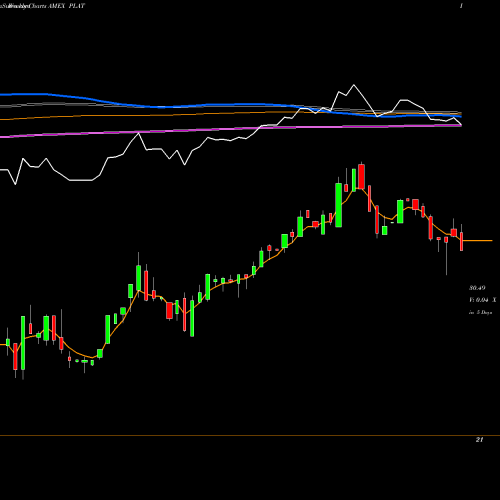This screenshot has height=500, width=500.
Task: Click the "21" label beside the bottom line
Action: 479,440
